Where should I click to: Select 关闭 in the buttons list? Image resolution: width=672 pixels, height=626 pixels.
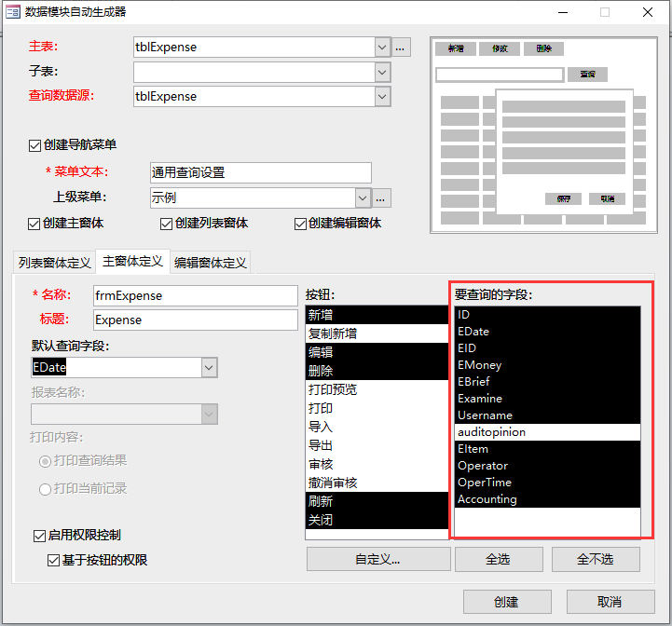tap(377, 520)
